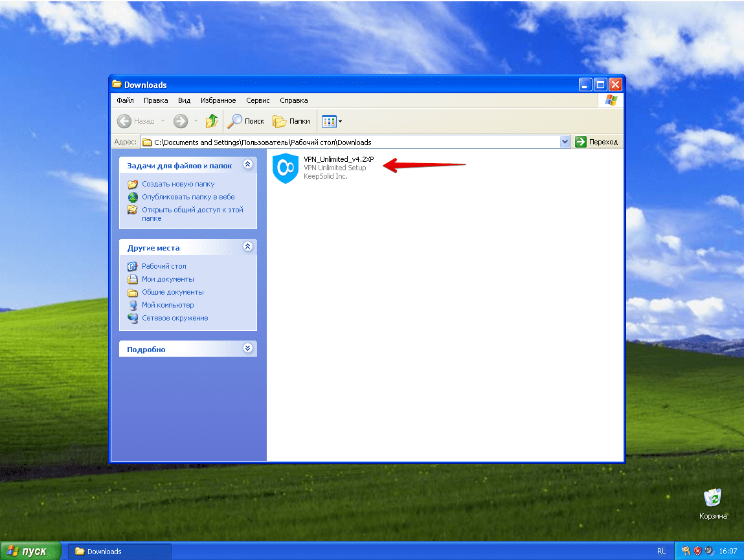Open the Сервис menu
Viewport: 744px width, 560px height.
coord(257,100)
